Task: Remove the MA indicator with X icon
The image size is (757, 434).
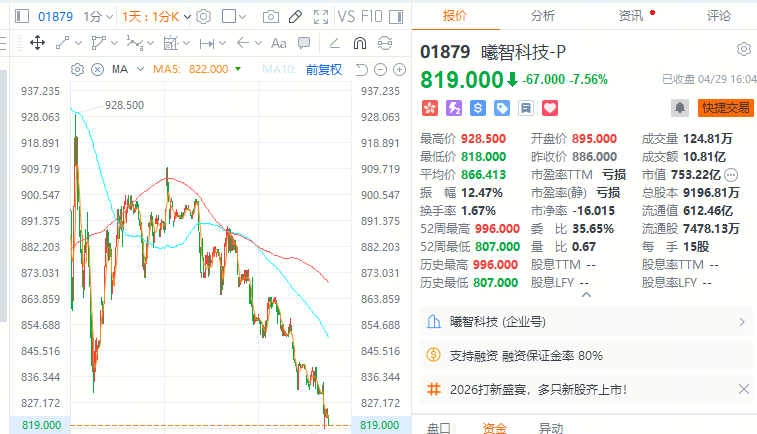Action: point(98,70)
